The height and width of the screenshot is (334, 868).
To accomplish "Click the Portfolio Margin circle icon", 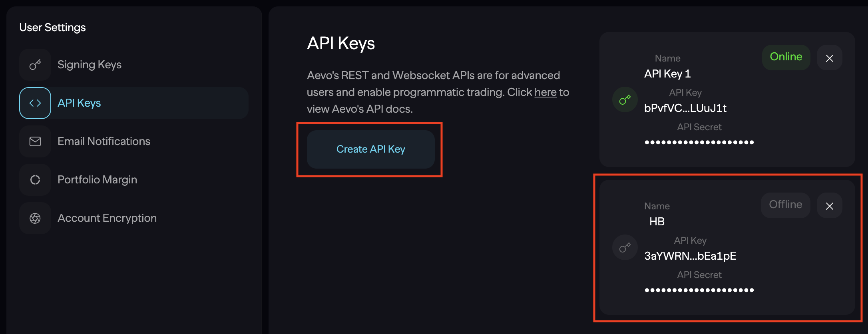I will pos(35,180).
